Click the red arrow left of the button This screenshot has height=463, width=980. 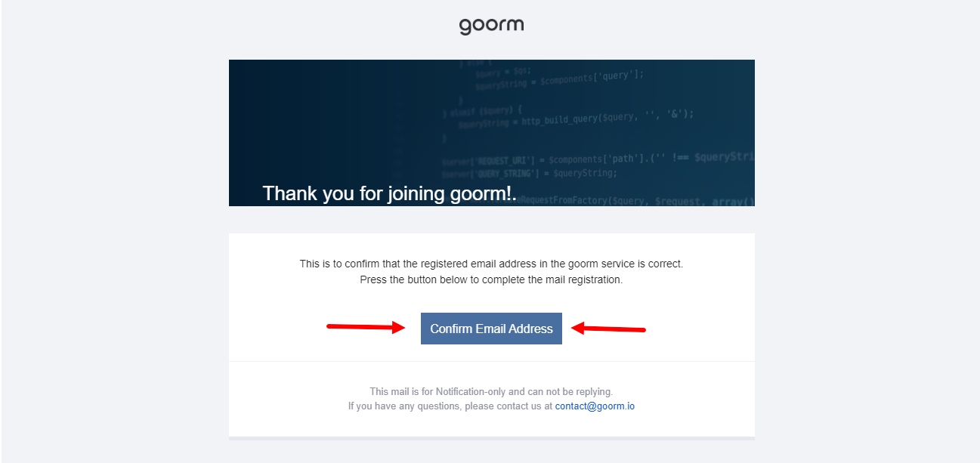click(x=366, y=327)
